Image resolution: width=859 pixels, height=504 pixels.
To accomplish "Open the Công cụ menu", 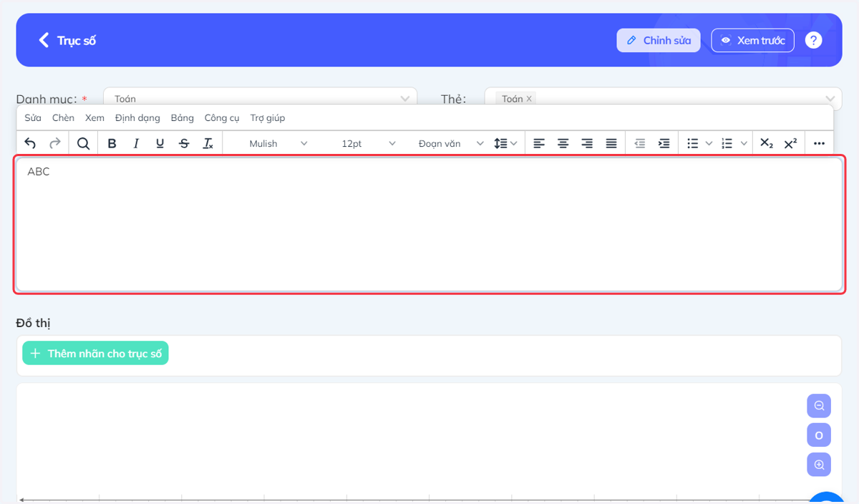I will pyautogui.click(x=222, y=118).
